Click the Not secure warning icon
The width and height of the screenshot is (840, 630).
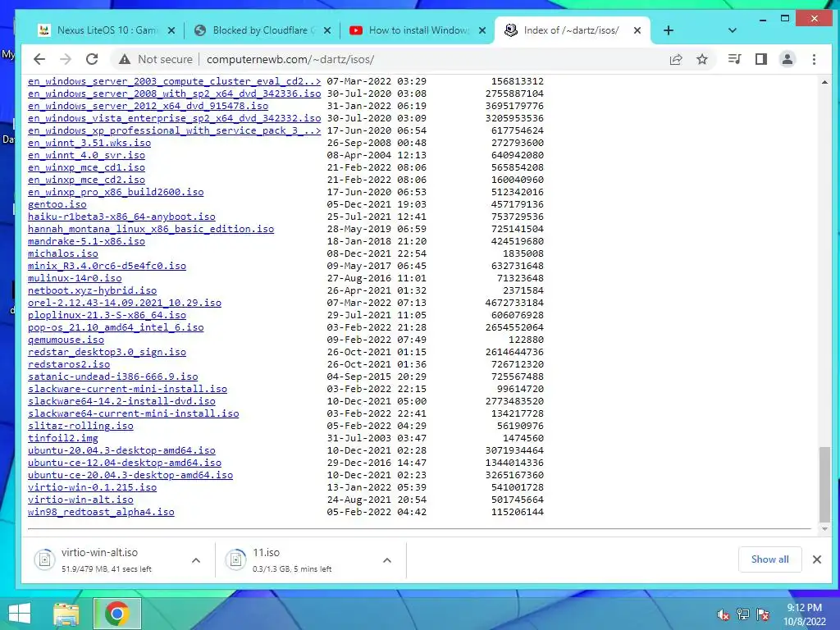(x=125, y=59)
